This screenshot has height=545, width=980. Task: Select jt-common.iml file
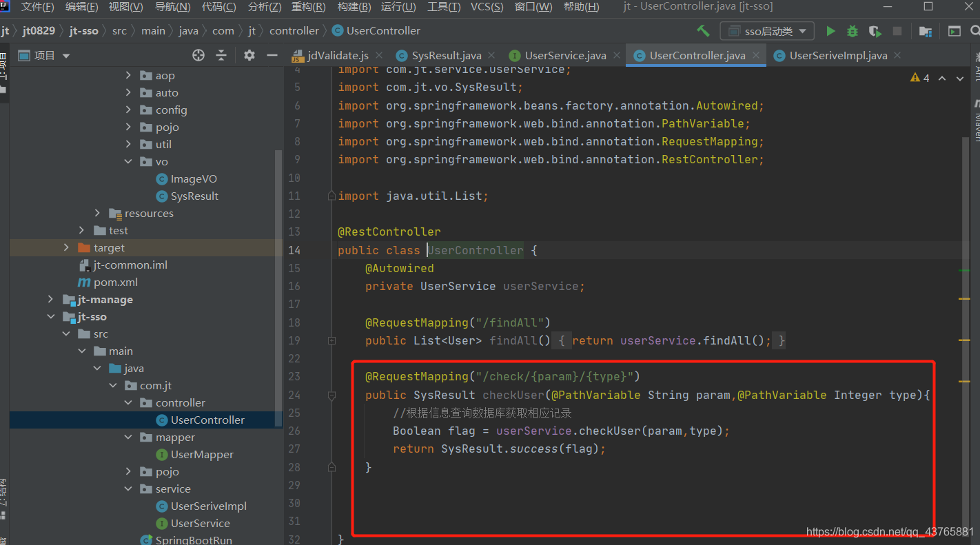tap(130, 265)
